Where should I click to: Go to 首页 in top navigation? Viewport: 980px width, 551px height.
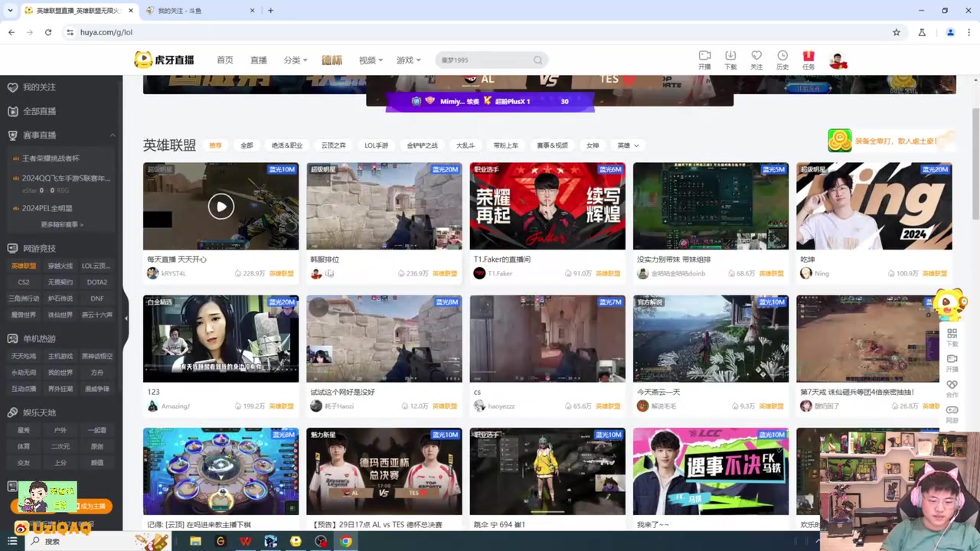click(225, 60)
